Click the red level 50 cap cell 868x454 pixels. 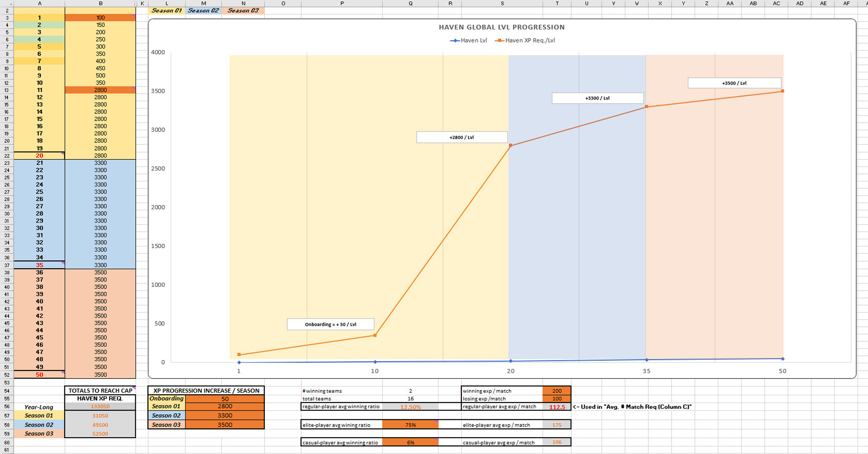pyautogui.click(x=39, y=374)
